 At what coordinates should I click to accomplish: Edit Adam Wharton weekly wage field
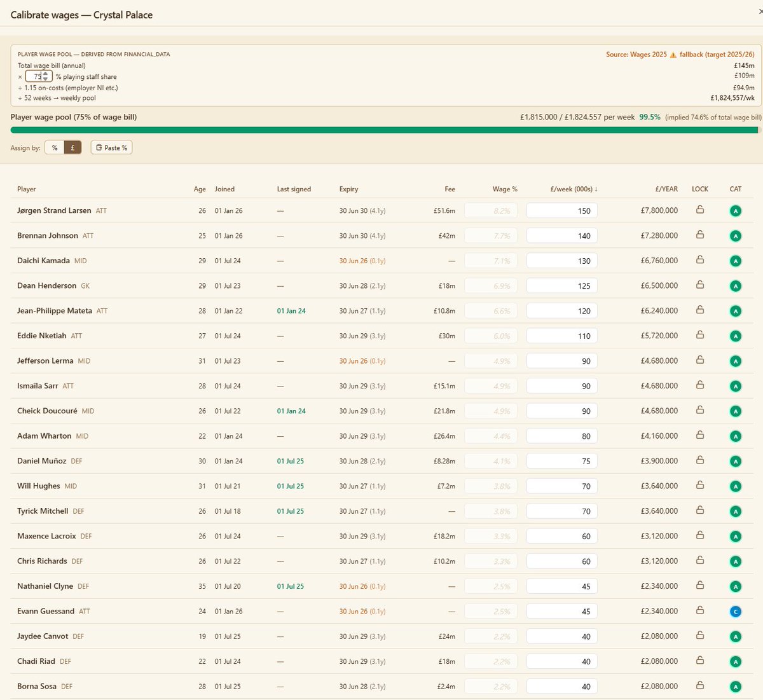(561, 436)
